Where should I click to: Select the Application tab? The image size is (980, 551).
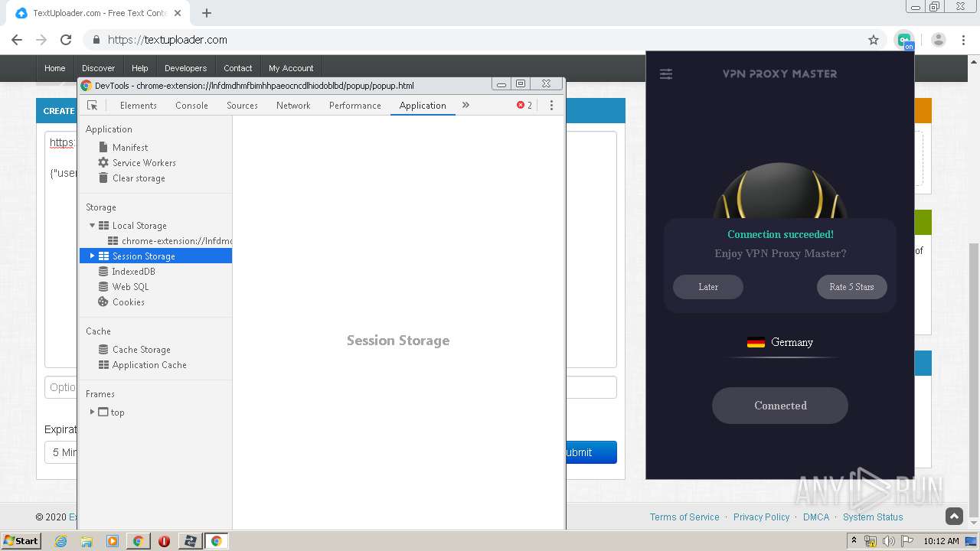click(x=423, y=106)
